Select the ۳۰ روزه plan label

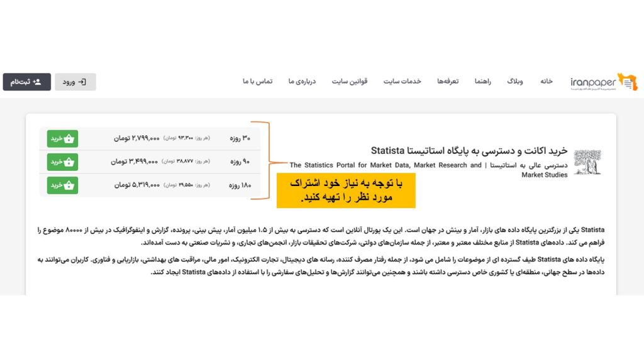click(x=240, y=138)
